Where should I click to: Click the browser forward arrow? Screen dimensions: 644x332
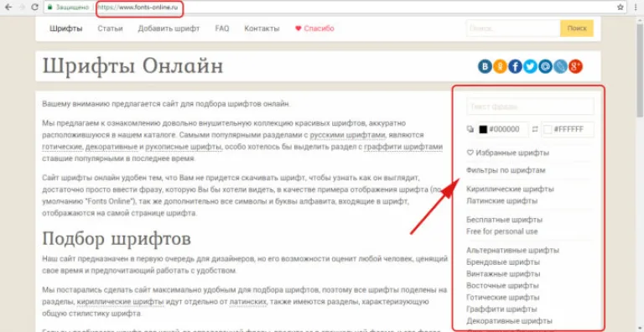click(22, 7)
